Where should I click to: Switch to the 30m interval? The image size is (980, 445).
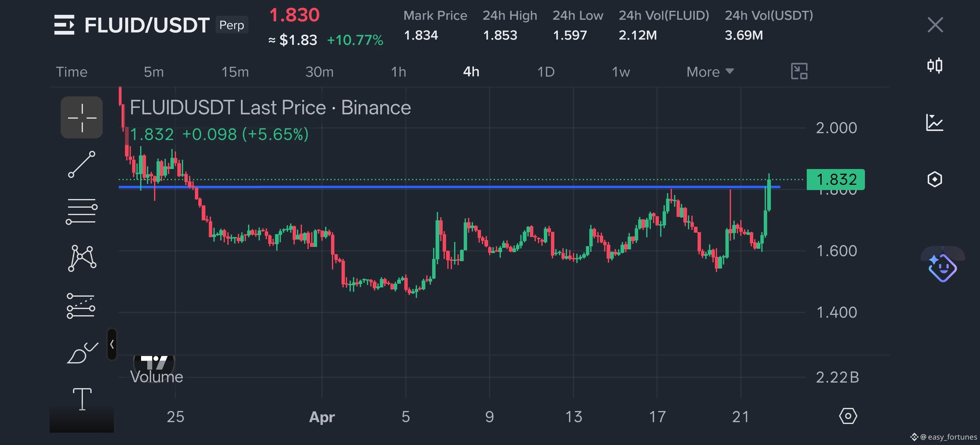click(x=320, y=72)
